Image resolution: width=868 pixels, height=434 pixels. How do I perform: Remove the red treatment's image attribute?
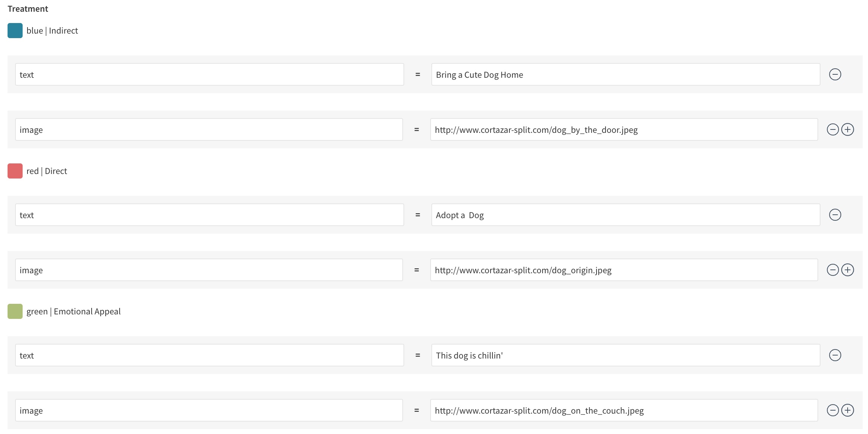click(833, 270)
